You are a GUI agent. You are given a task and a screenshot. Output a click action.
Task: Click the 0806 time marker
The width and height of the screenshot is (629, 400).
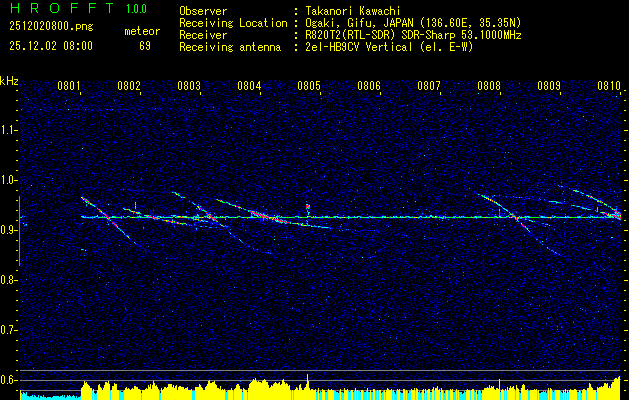(369, 86)
